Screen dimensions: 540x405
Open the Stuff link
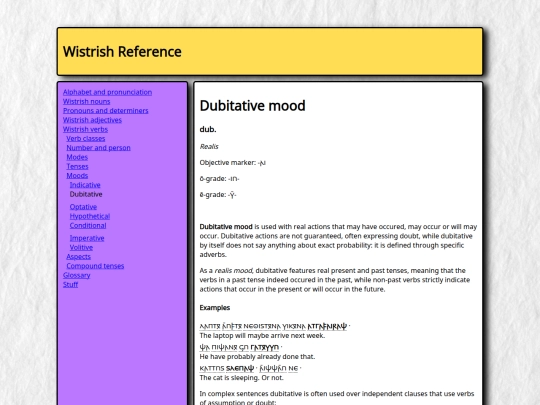(71, 284)
